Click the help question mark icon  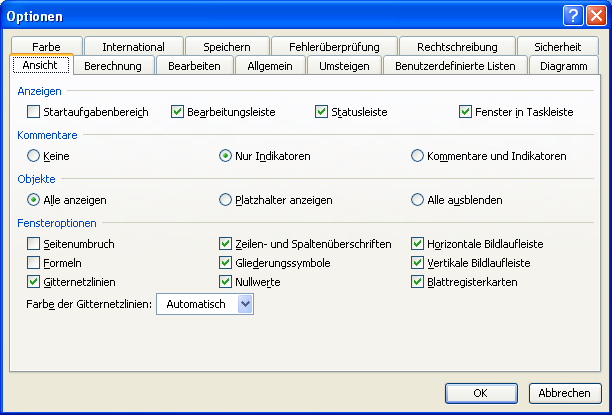coord(573,16)
